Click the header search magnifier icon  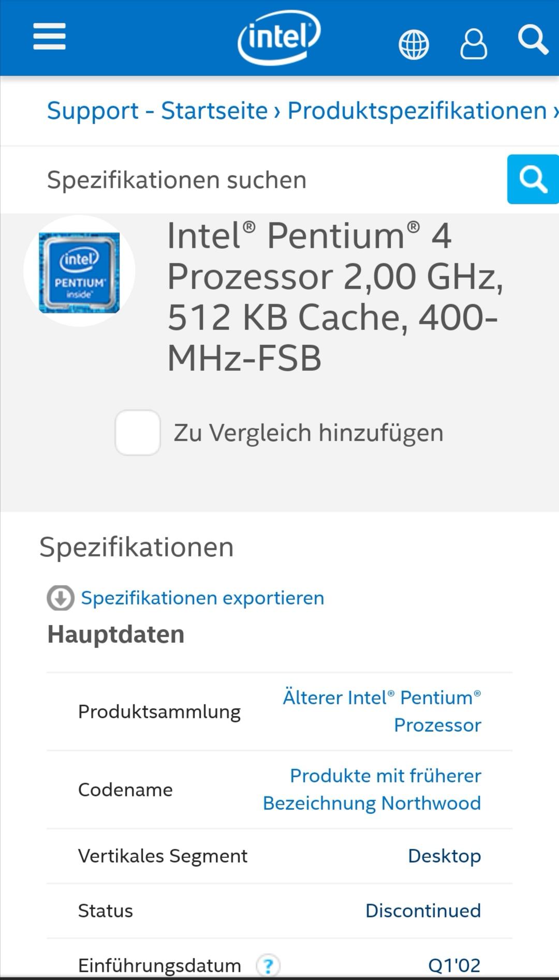coord(533,40)
